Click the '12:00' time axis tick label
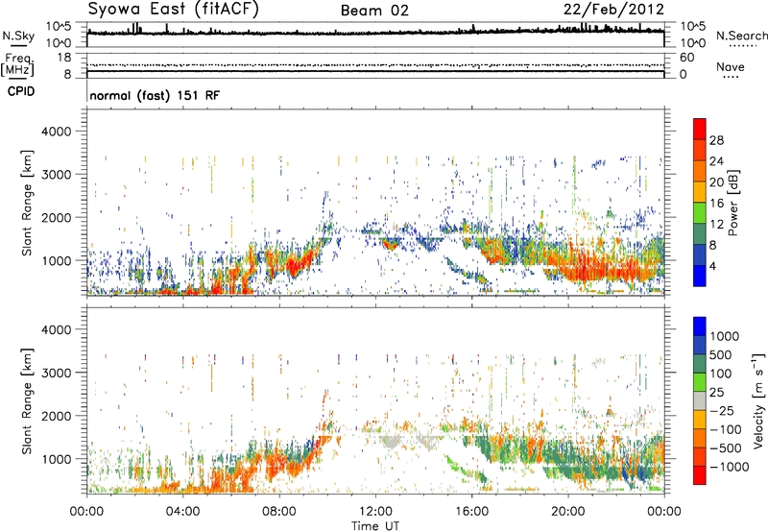Screen dimensions: 768x532 [x=375, y=512]
